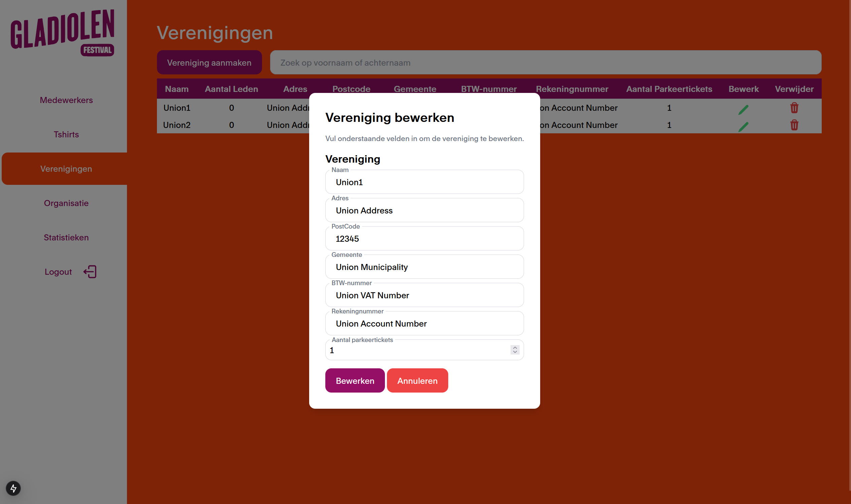This screenshot has width=851, height=504.
Task: Cancel the dialog with Annuleren
Action: tap(417, 380)
